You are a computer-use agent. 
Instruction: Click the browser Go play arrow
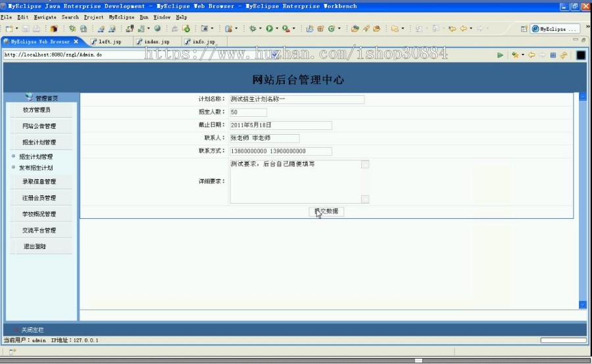click(501, 55)
